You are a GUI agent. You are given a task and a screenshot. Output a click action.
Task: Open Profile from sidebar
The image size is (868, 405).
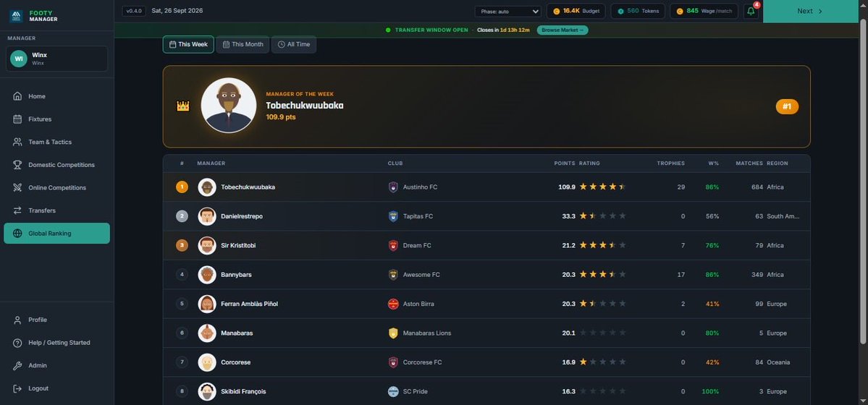(x=56, y=320)
